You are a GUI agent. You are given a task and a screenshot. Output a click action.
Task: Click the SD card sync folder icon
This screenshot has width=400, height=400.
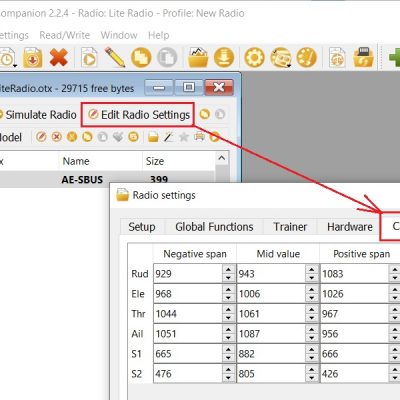click(x=363, y=57)
